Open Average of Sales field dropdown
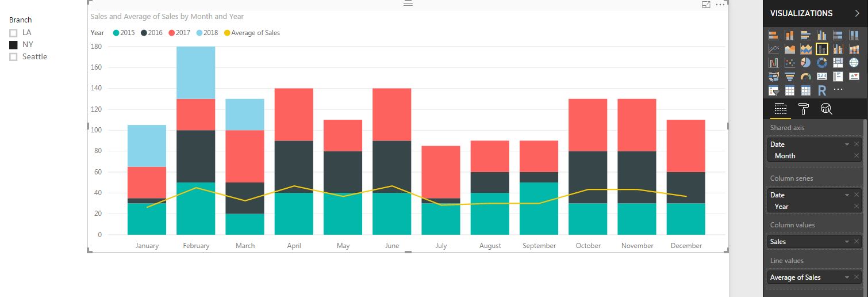Screen dimensions: 868x297 click(x=847, y=277)
